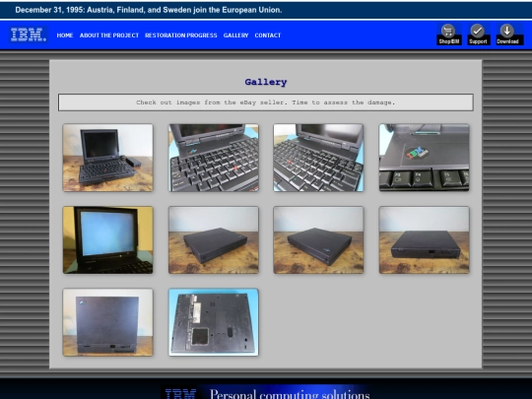Viewport: 532px width, 399px height.
Task: Open thumbnail of closed laptop showing lid logo
Action: [318, 239]
